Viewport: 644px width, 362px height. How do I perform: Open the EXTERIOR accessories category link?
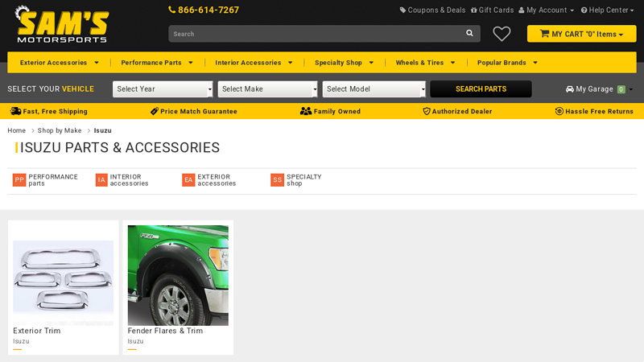coord(217,179)
